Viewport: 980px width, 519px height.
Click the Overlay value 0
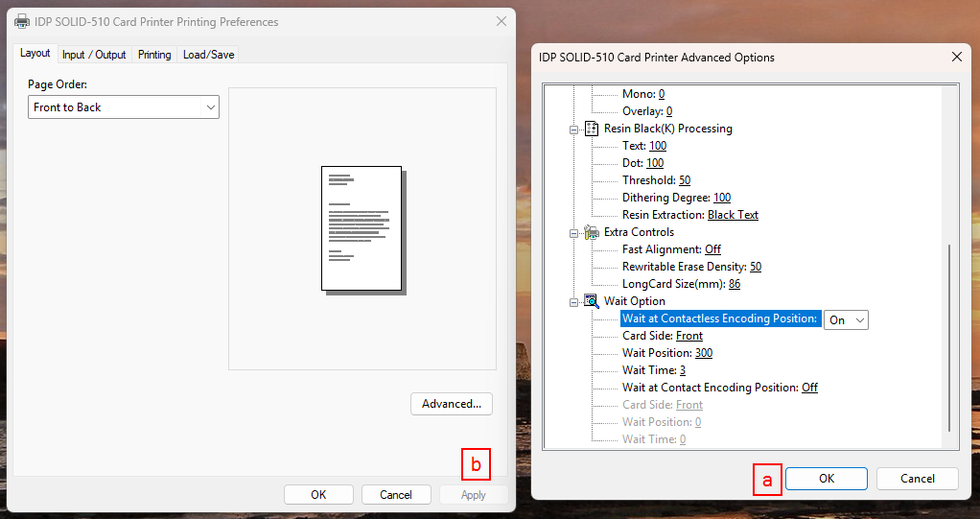(668, 111)
